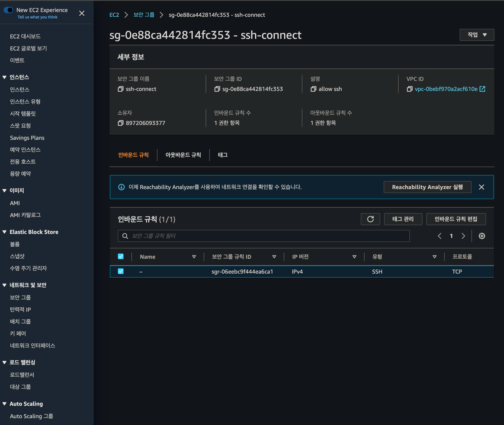Open the 작업 actions dropdown

[x=477, y=35]
